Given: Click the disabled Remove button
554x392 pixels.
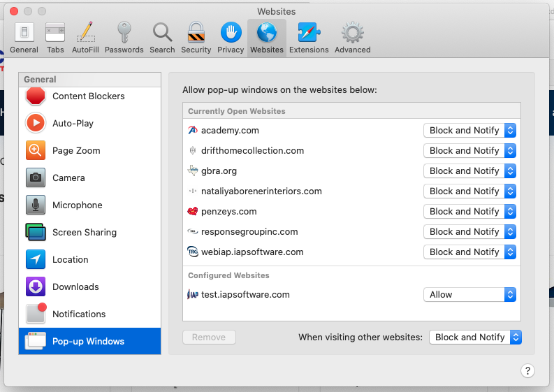Looking at the screenshot, I should tap(209, 337).
